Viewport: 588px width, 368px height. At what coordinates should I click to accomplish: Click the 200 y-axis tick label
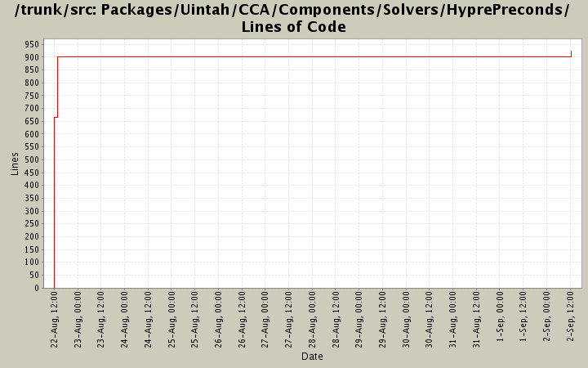coord(32,236)
